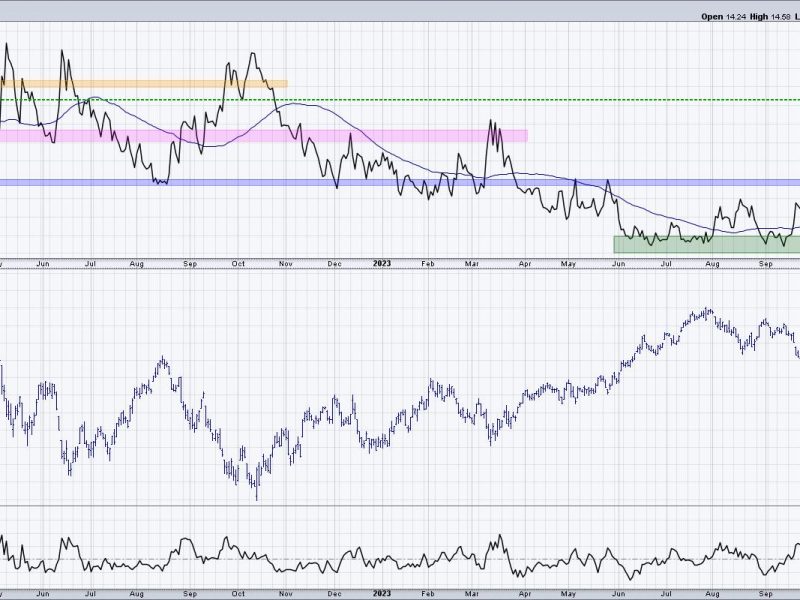800x600 pixels.
Task: Click the Apr label on upper panel axis
Action: tap(524, 264)
